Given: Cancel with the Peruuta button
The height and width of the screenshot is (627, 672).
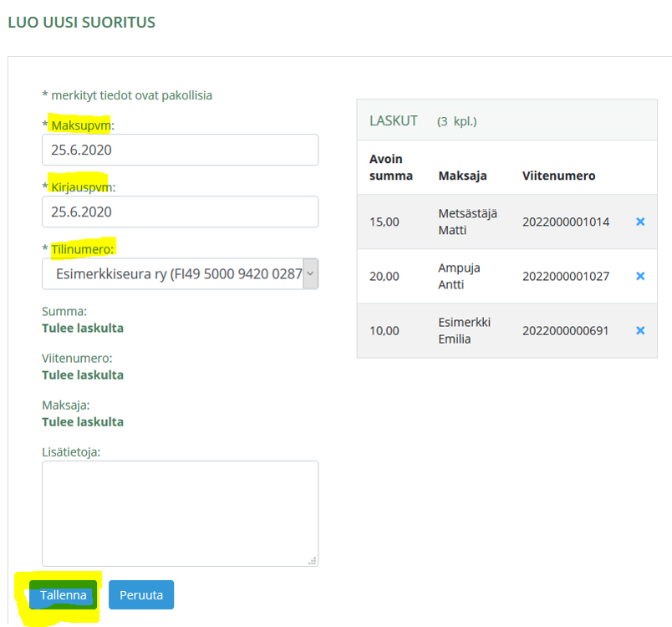Looking at the screenshot, I should point(141,595).
